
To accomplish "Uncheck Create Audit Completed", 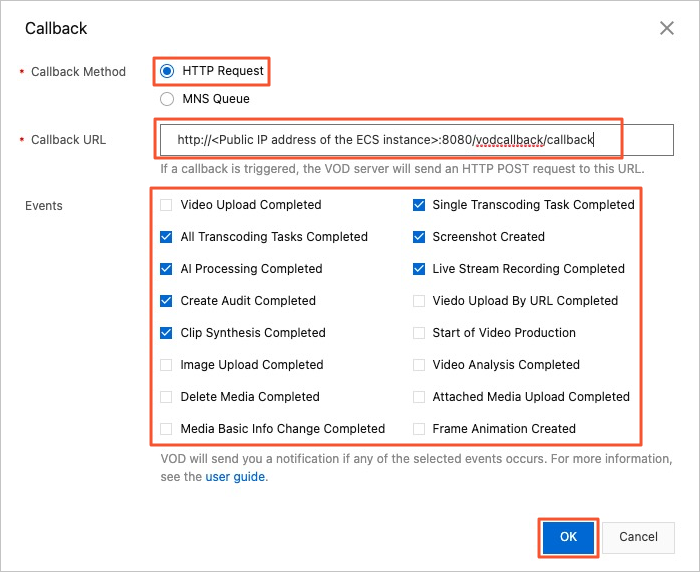I will coord(166,301).
